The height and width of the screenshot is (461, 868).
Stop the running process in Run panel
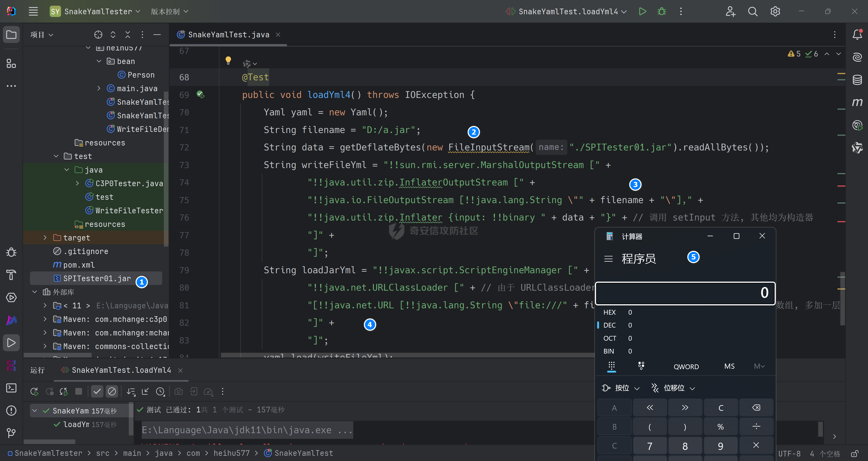click(x=78, y=391)
